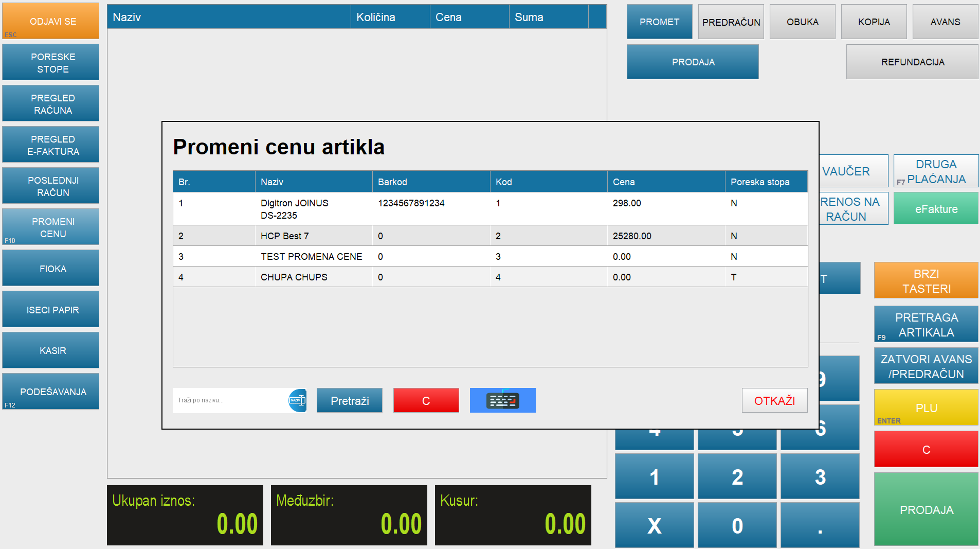This screenshot has width=980, height=549.
Task: Select row Digitron JOINUS DS-2235
Action: 490,209
